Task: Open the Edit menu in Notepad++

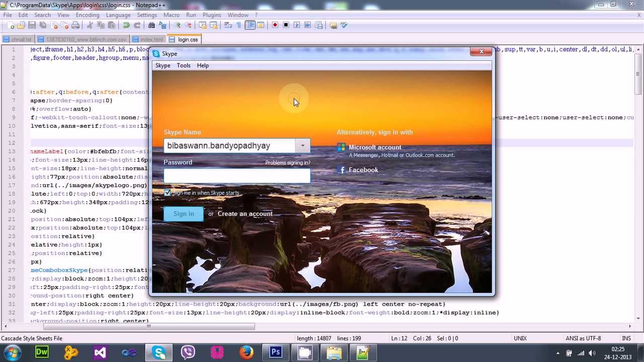Action: (23, 15)
